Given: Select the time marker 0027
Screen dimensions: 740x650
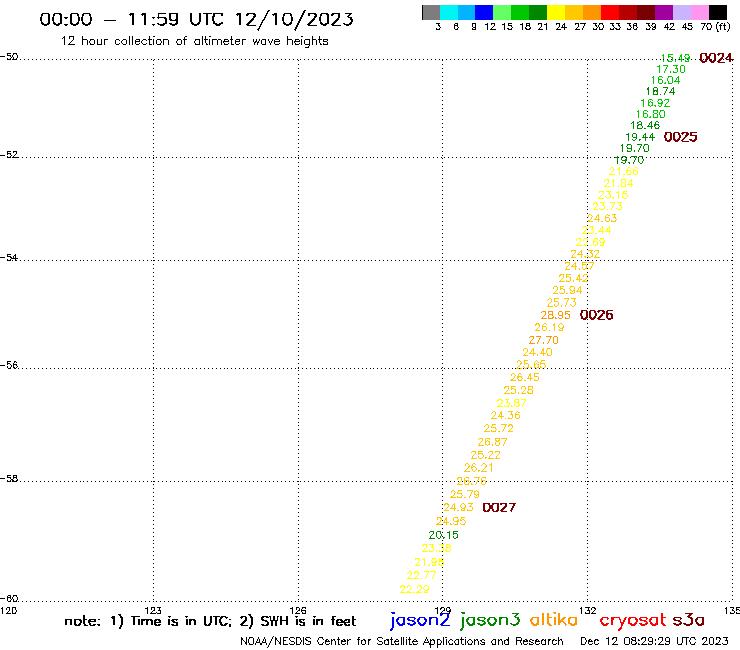Looking at the screenshot, I should (x=499, y=507).
